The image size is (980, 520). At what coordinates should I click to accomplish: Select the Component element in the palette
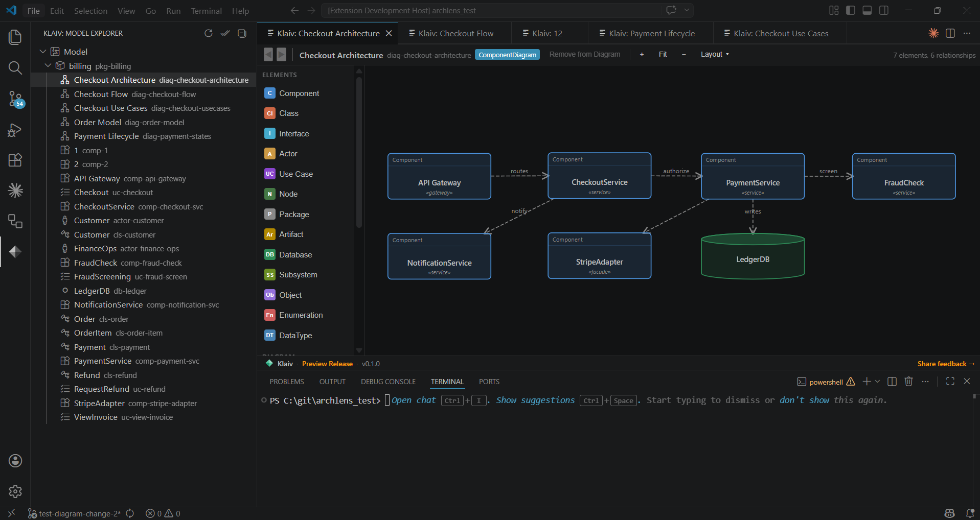299,93
